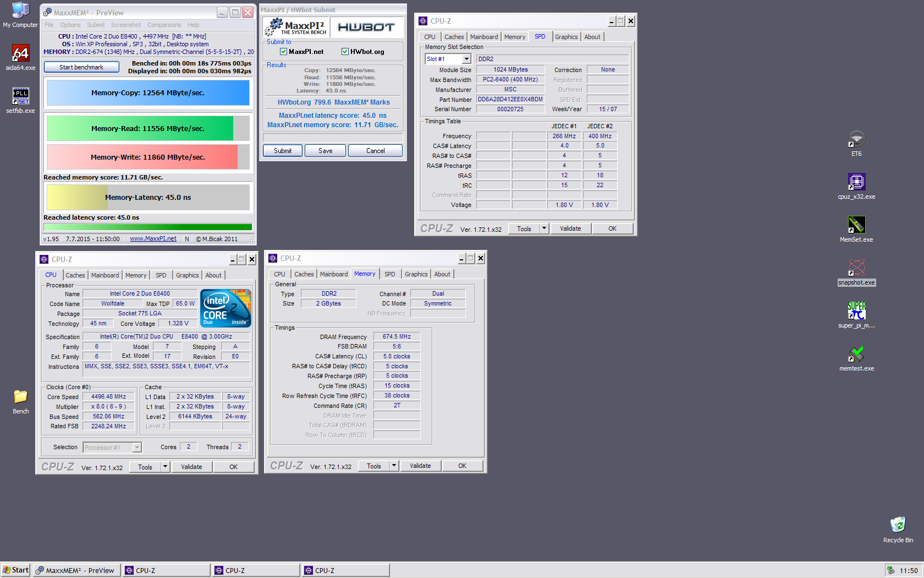Viewport: 924px width, 578px height.
Task: Click Save button in HWbot Submit dialog
Action: pyautogui.click(x=325, y=151)
